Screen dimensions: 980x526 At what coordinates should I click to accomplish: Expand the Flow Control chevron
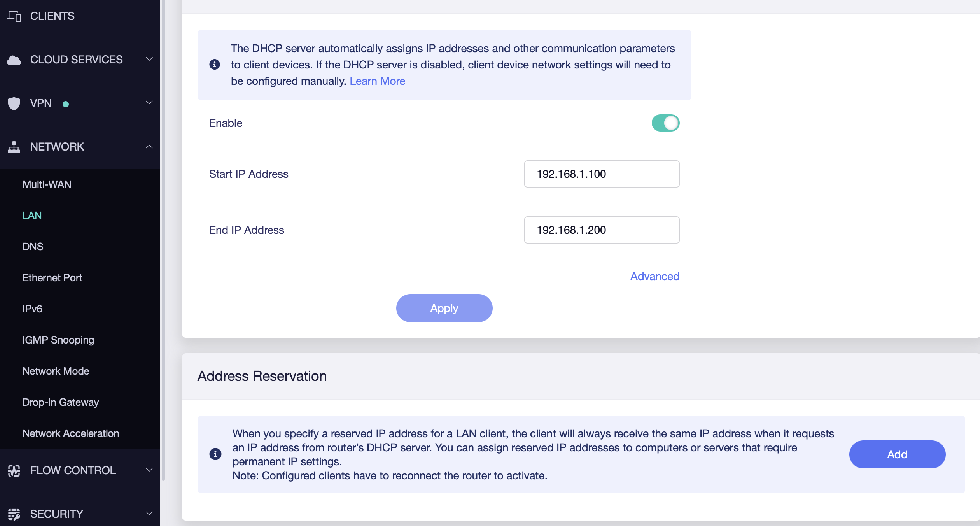pos(149,470)
